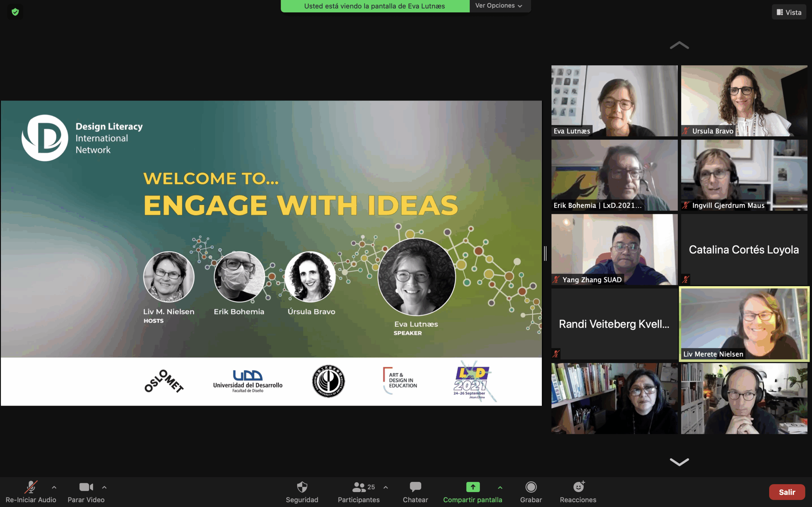812x507 pixels.
Task: Click the green Compartir pantalla icon
Action: 473,487
